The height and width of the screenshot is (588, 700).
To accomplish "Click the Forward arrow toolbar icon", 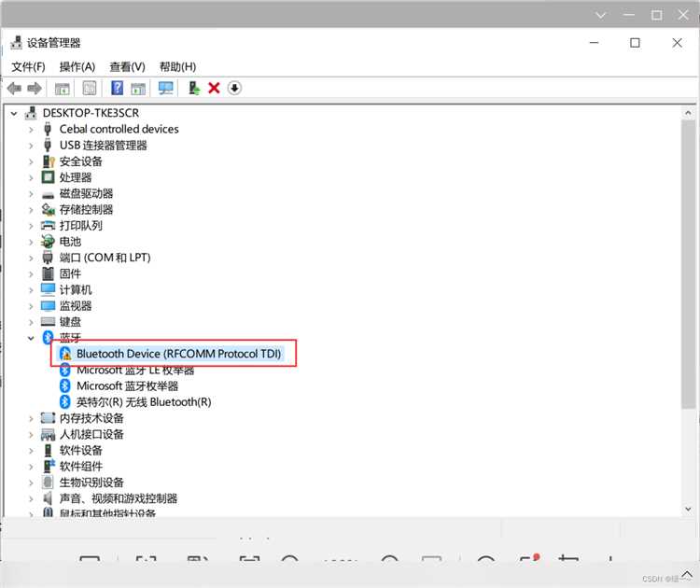I will 35,89.
